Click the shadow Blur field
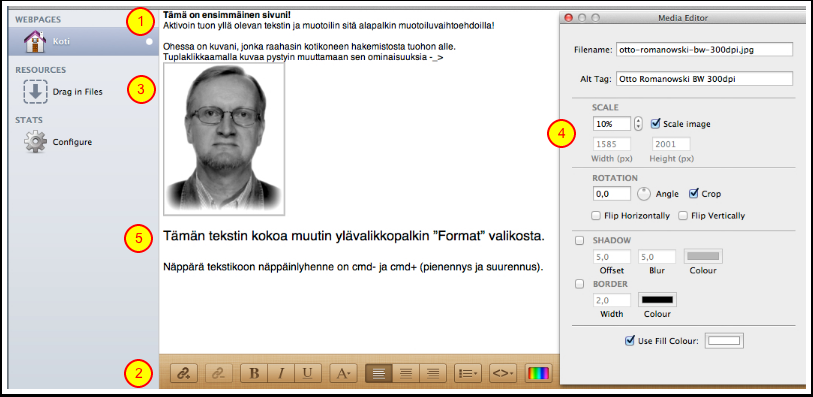This screenshot has height=397, width=813. pos(657,257)
